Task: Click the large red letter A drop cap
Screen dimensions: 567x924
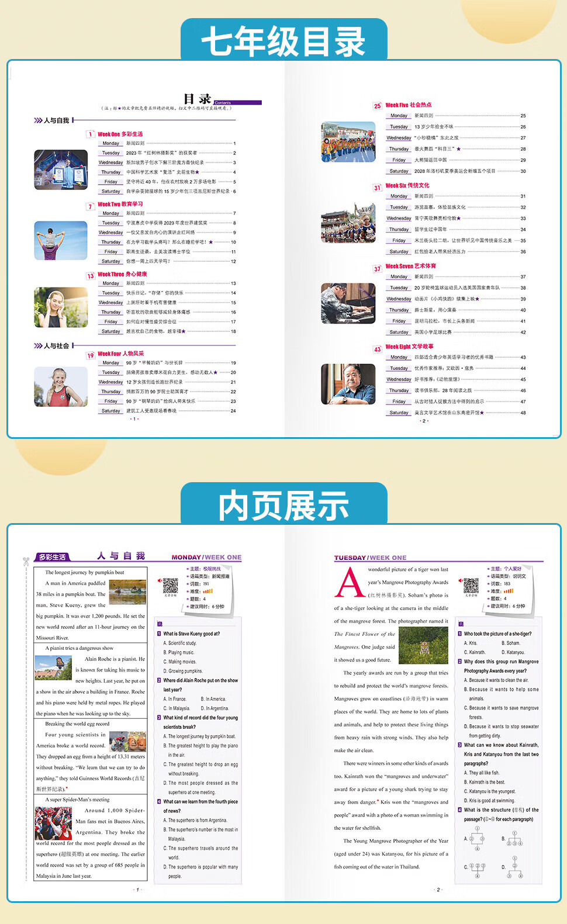Action: [349, 583]
